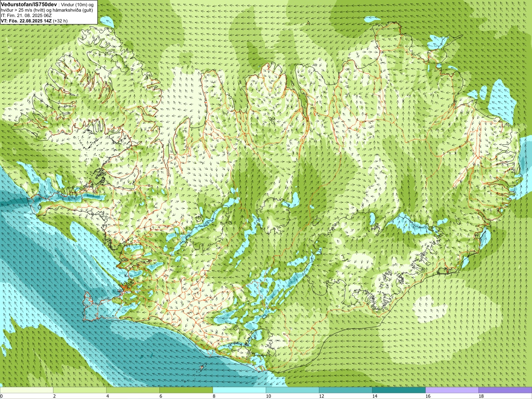Click the legend scale label '0'
Screen dimensions: 532x399
coord(1,396)
